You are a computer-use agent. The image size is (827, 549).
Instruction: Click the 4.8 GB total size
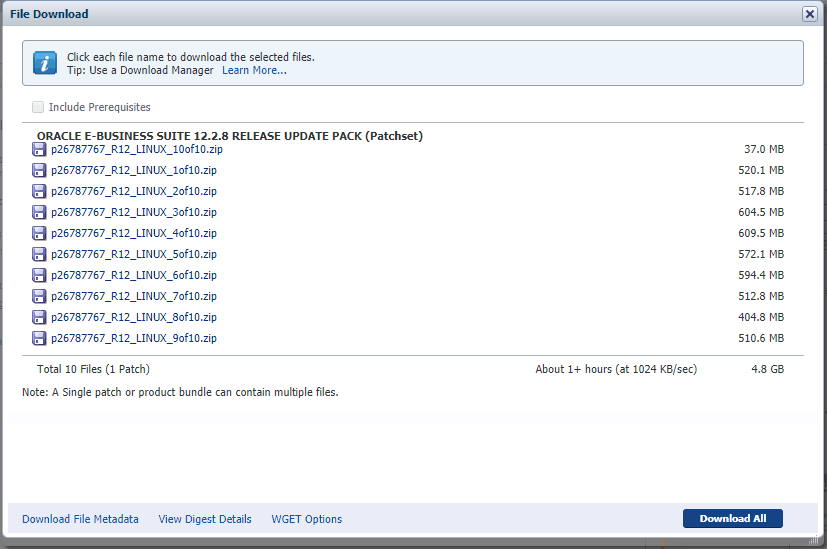[767, 369]
